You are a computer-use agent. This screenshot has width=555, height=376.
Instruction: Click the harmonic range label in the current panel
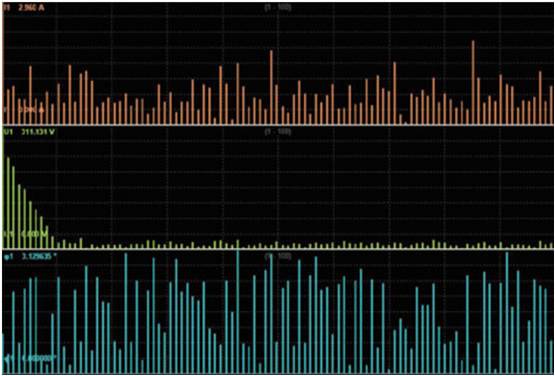pos(278,7)
